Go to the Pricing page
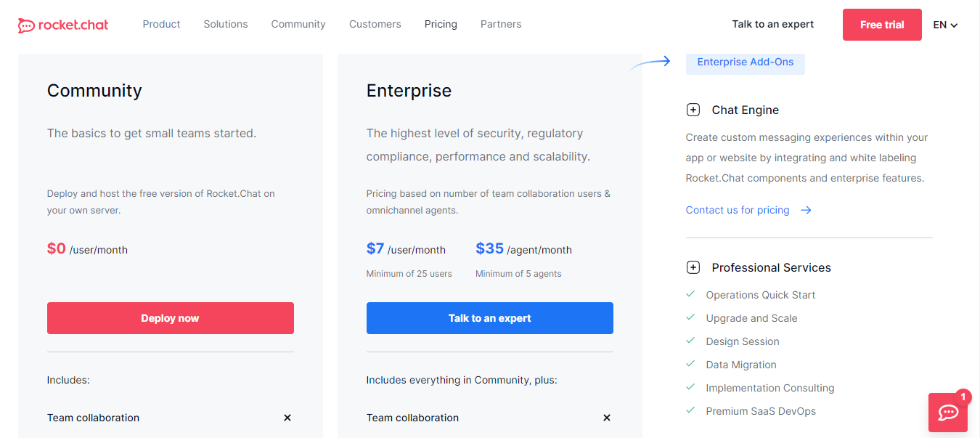The width and height of the screenshot is (980, 438). (441, 24)
